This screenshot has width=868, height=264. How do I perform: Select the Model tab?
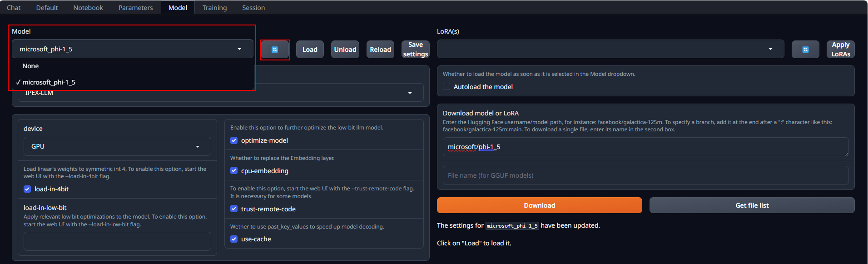[x=178, y=8]
